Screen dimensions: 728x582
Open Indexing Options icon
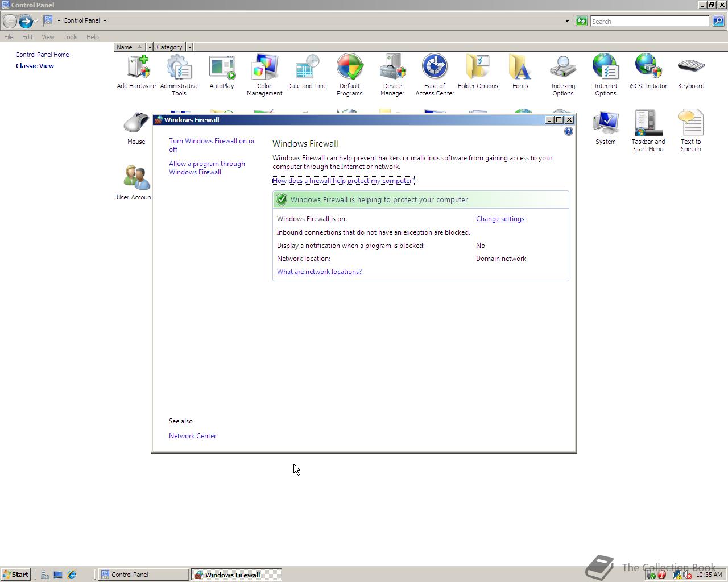[x=563, y=76]
